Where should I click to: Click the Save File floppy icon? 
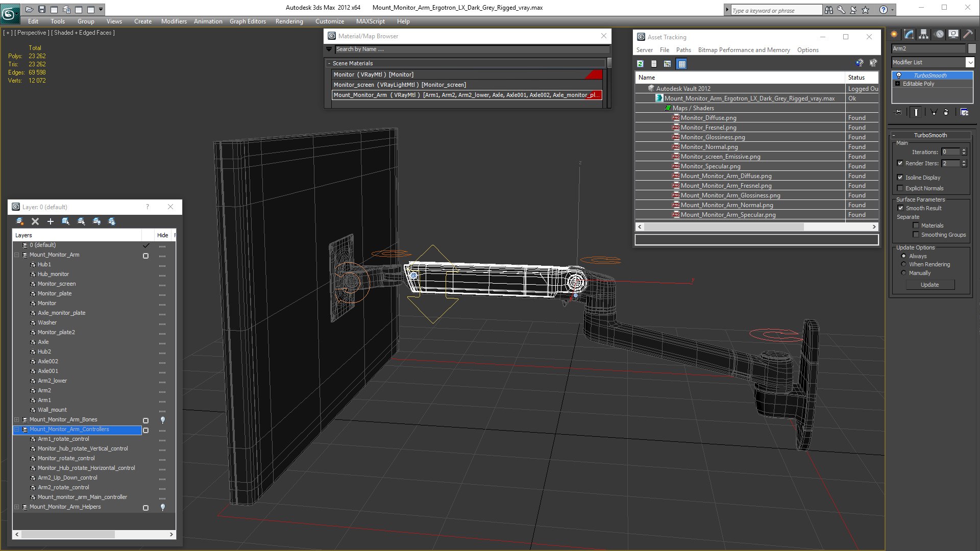tap(42, 9)
